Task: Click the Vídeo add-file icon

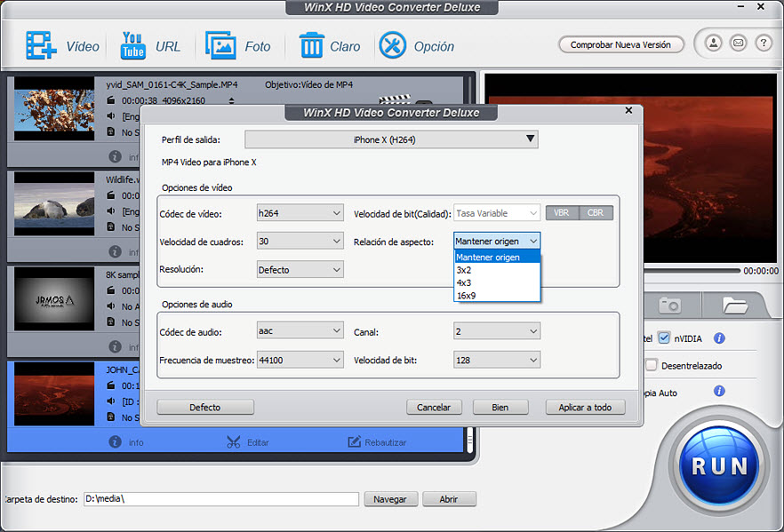Action: [x=41, y=45]
